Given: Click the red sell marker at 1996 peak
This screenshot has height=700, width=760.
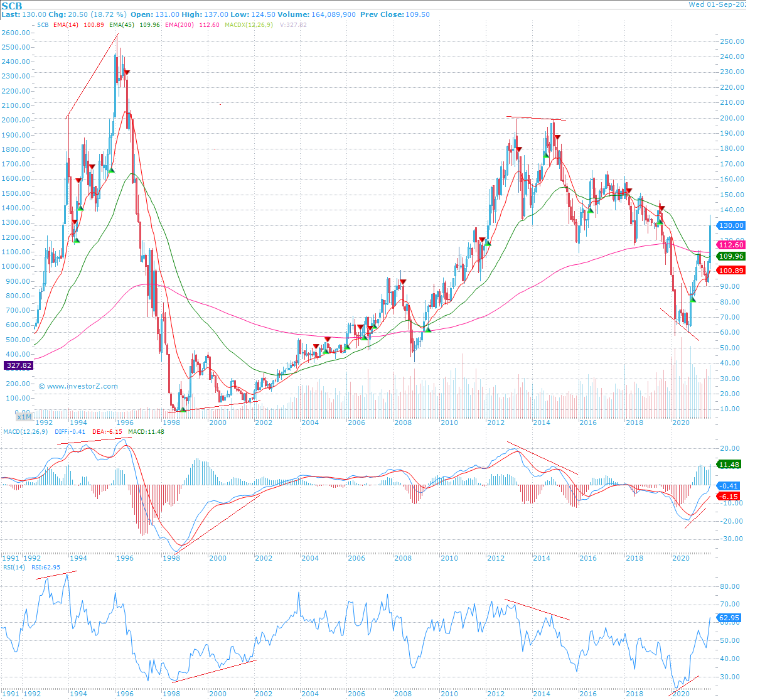Looking at the screenshot, I should tap(127, 72).
